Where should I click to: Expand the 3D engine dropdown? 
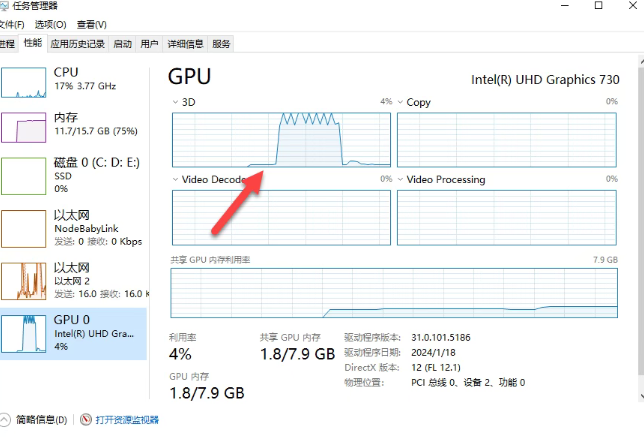click(175, 102)
